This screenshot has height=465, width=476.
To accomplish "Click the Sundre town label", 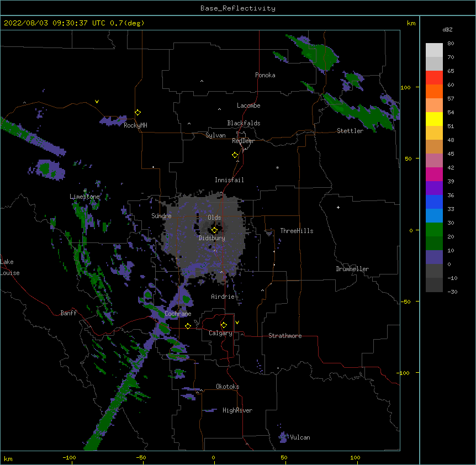I will click(x=161, y=216).
